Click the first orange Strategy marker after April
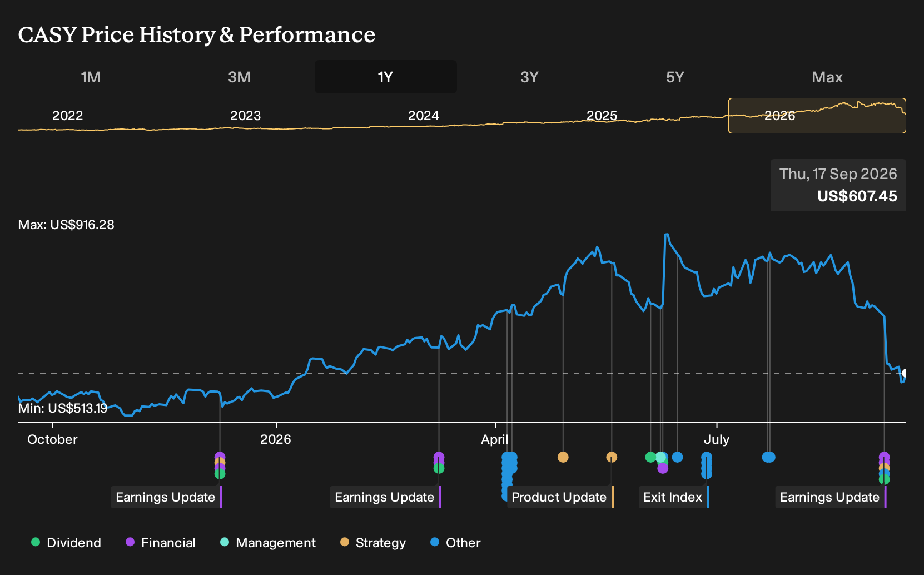The width and height of the screenshot is (924, 575). 563,457
